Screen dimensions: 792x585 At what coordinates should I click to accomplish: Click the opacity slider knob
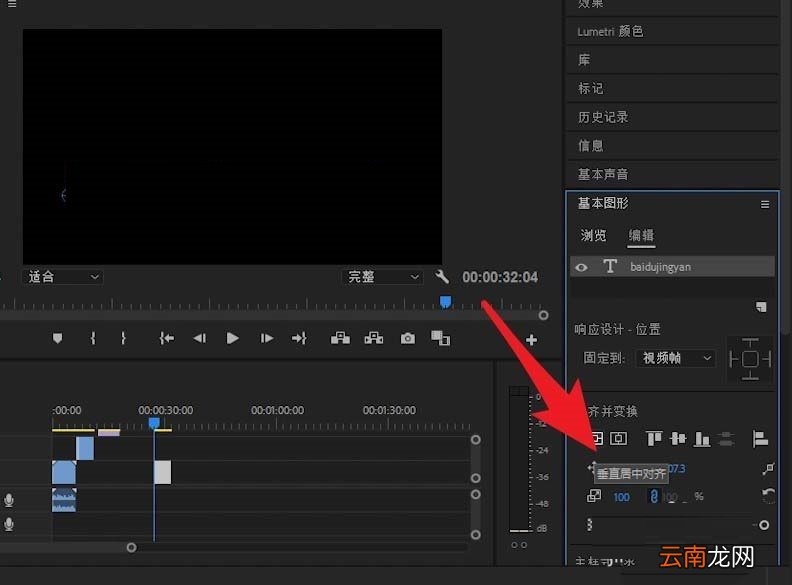point(764,525)
